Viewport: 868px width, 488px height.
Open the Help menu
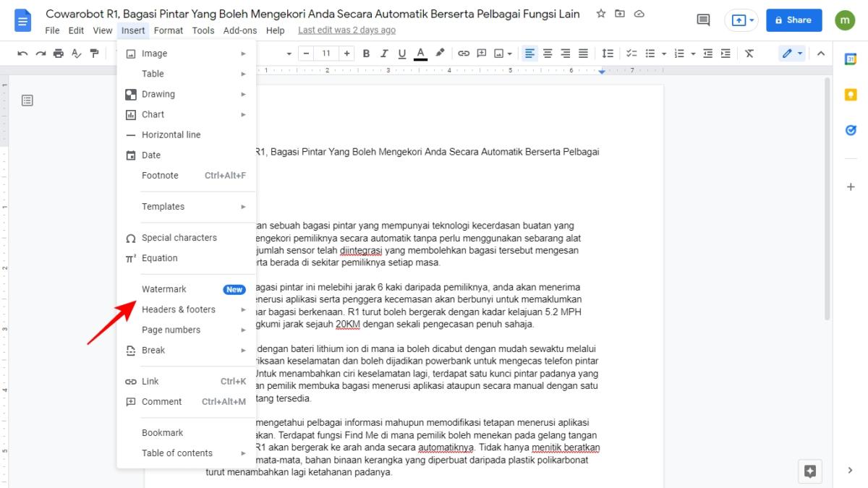tap(275, 30)
